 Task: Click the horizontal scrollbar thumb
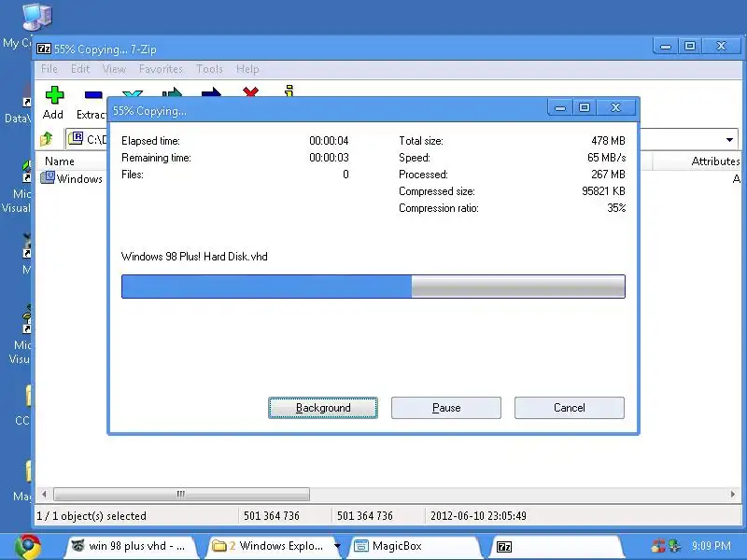[x=181, y=495]
